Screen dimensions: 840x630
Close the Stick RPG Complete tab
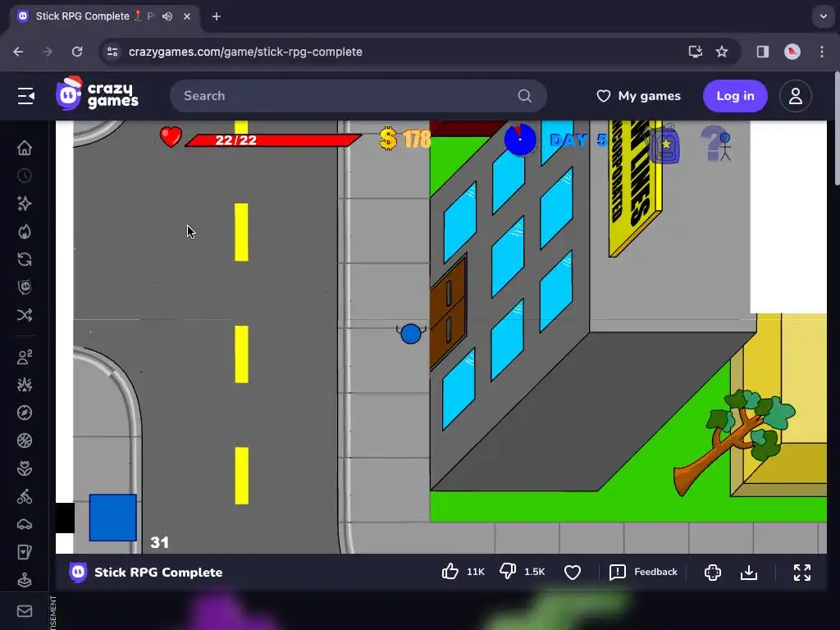coord(187,16)
